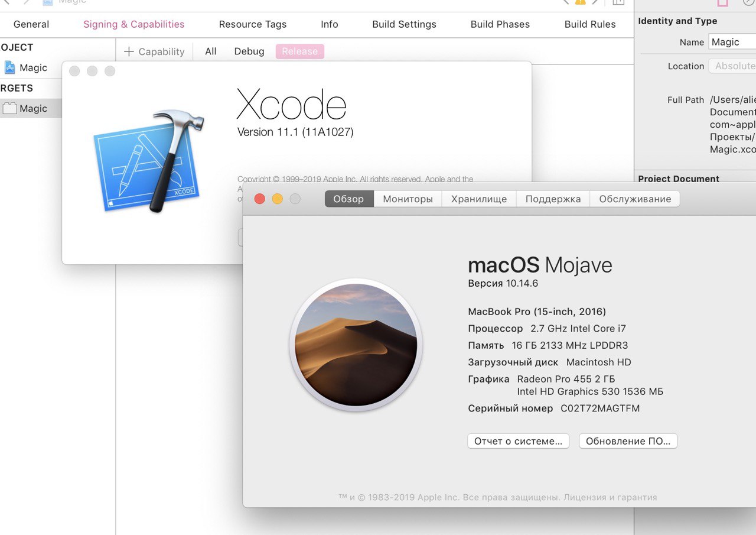
Task: Switch to the Обзор tab
Action: pos(348,199)
